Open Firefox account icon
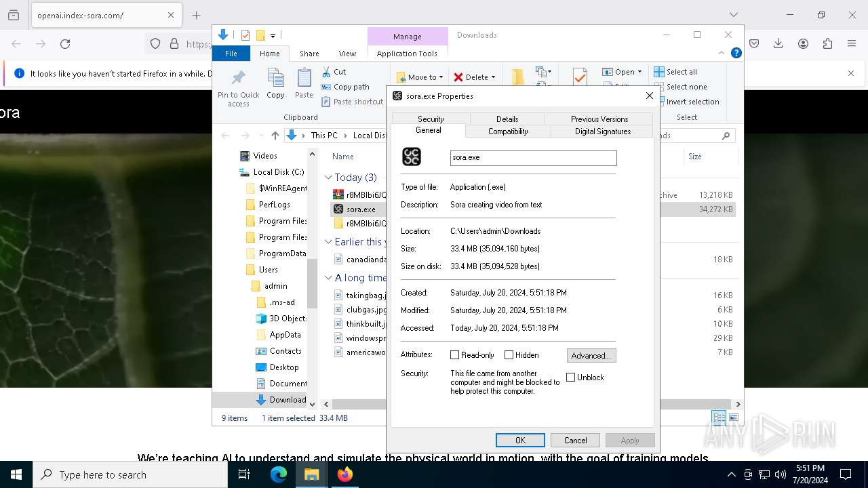868x488 pixels. [803, 44]
